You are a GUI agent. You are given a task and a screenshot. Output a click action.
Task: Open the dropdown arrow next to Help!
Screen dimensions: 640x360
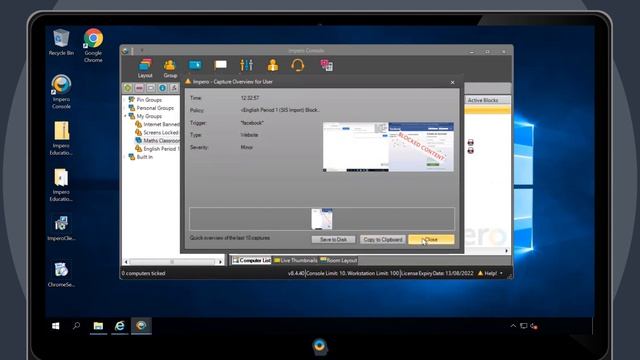502,273
